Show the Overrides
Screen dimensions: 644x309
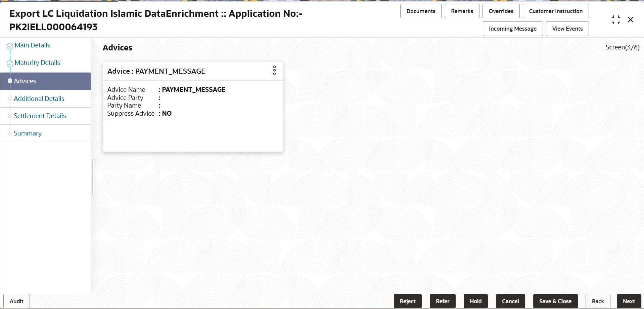[x=501, y=11]
